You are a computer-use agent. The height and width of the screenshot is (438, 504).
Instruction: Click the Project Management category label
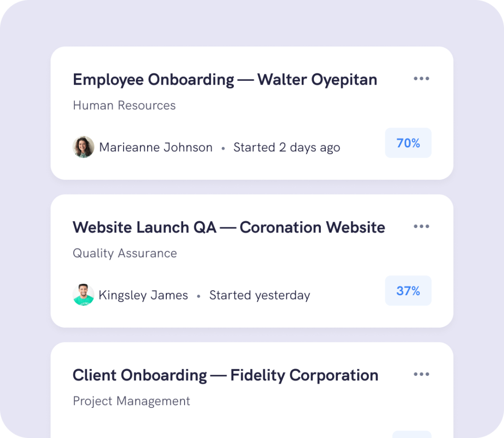pyautogui.click(x=131, y=401)
